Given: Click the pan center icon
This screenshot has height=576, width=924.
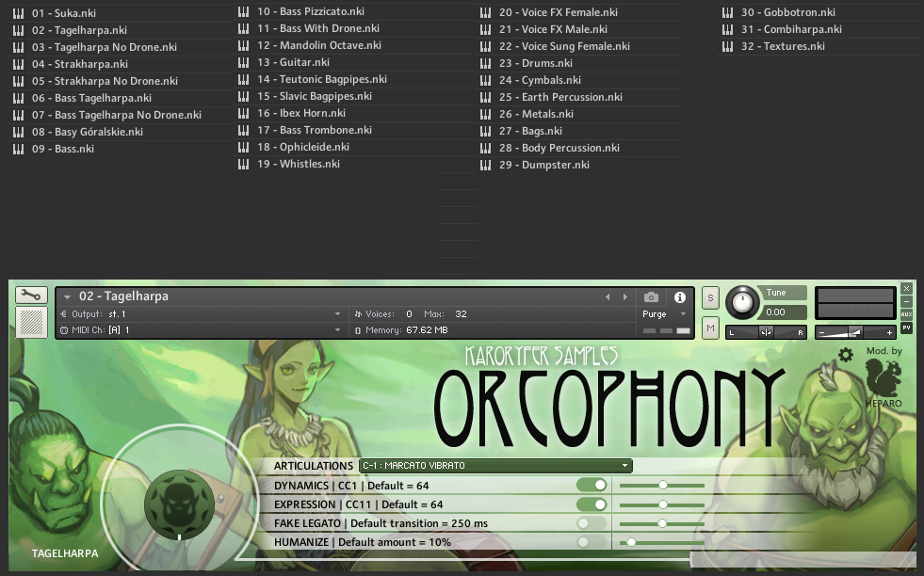Looking at the screenshot, I should click(766, 332).
